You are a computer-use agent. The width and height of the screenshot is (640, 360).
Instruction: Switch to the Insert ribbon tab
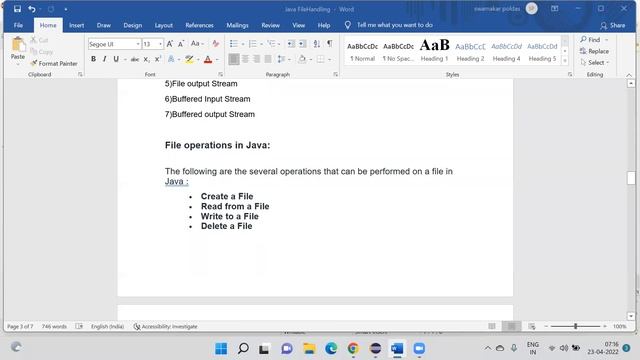tap(76, 25)
